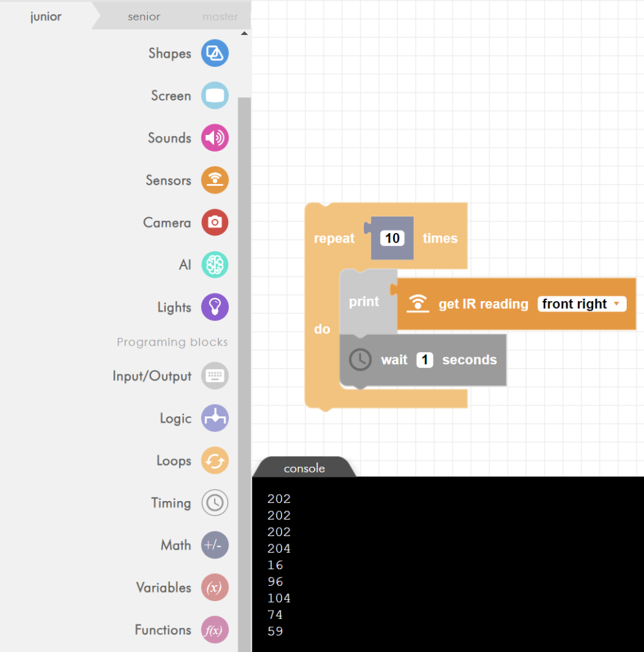Image resolution: width=644 pixels, height=652 pixels.
Task: Select the Loops category icon
Action: 215,460
